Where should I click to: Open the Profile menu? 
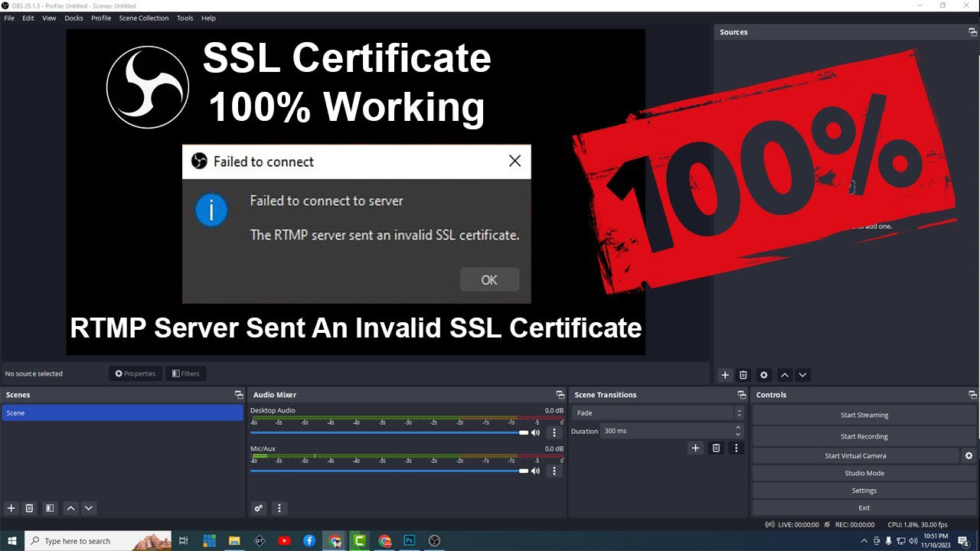(101, 18)
